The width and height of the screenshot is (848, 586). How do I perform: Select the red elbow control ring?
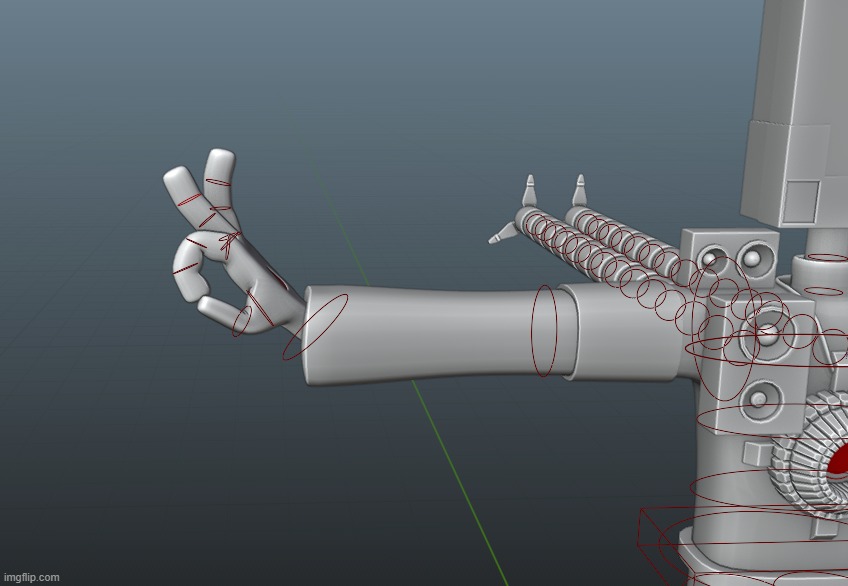(544, 331)
